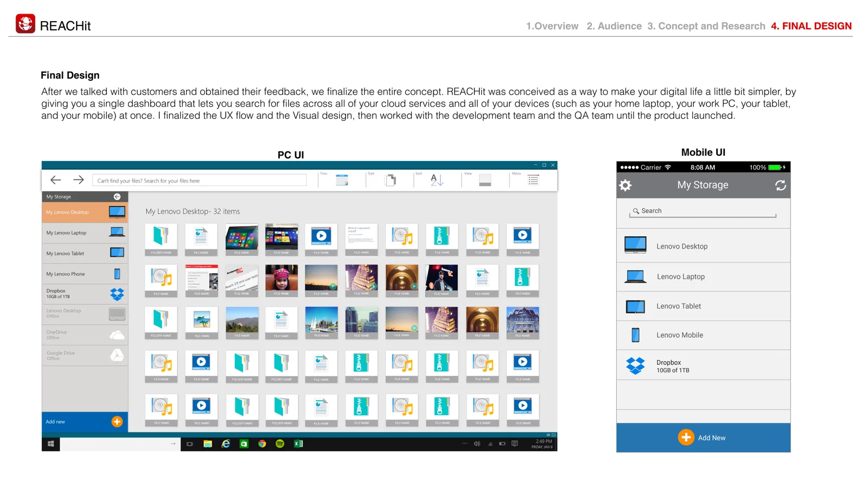Select the 4. FINAL DESIGN tab
Screen dimensions: 868x488
(812, 26)
